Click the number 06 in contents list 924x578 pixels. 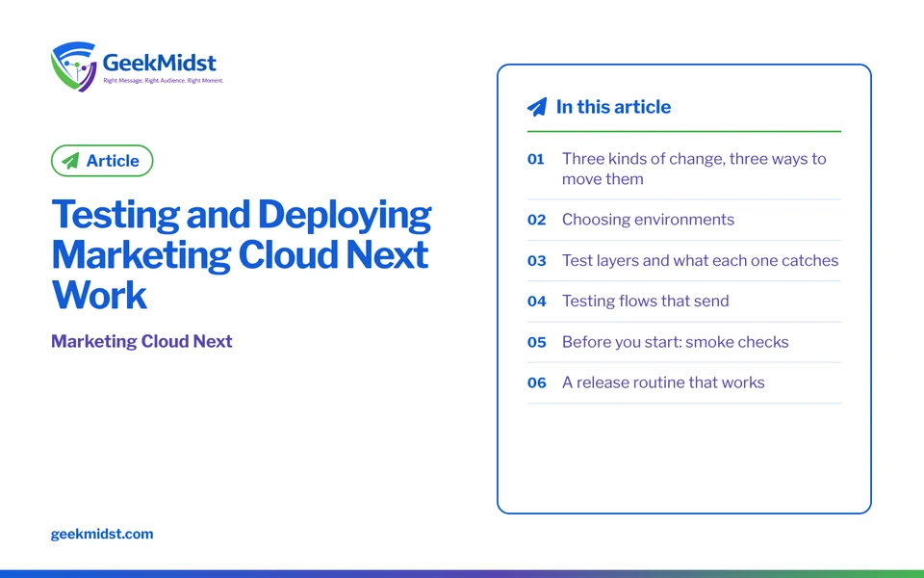pyautogui.click(x=536, y=382)
